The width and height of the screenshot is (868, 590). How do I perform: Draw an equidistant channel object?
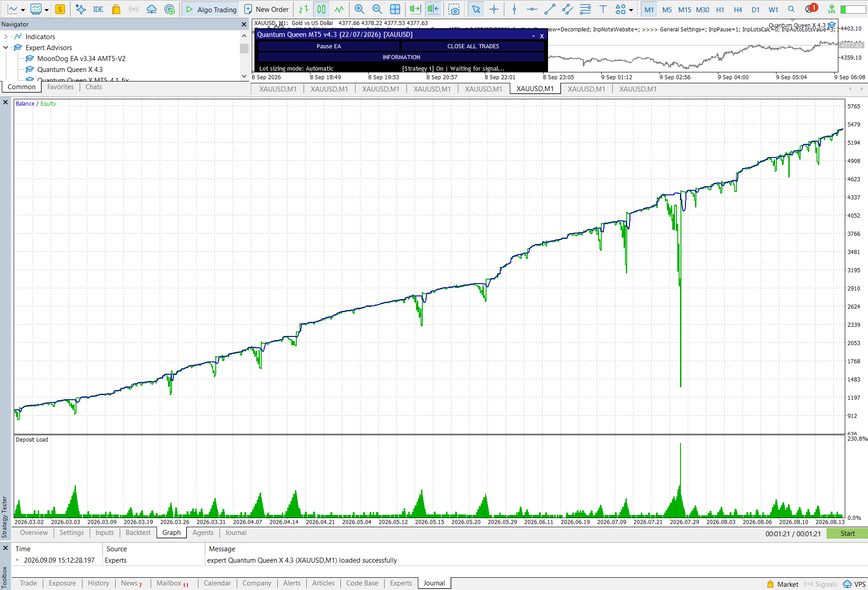coord(568,9)
